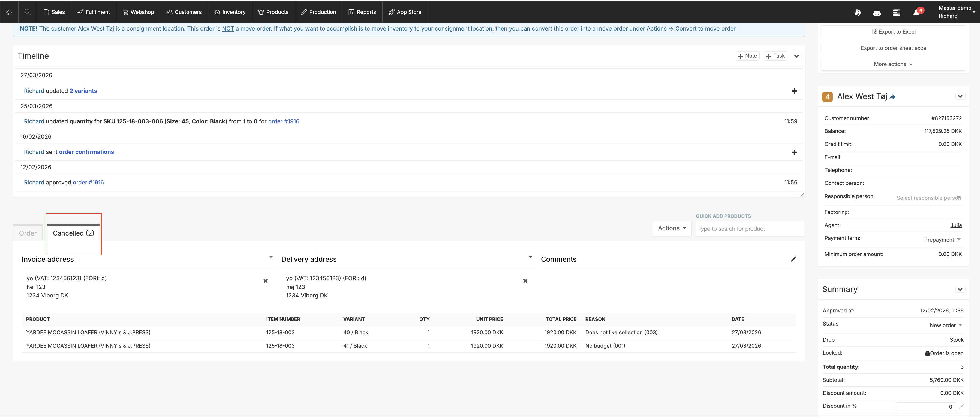Click the robot assistant icon
This screenshot has height=417, width=980.
[877, 13]
